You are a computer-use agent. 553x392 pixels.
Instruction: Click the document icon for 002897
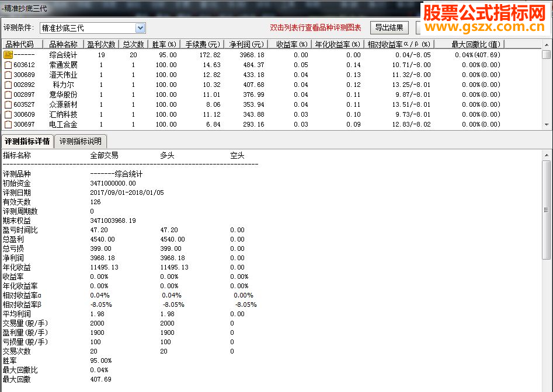pos(8,94)
